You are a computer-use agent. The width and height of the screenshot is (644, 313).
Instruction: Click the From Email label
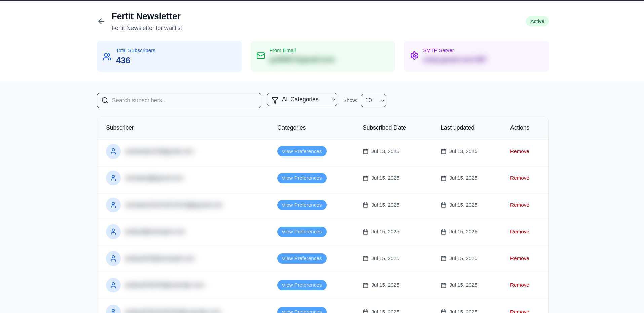coord(282,50)
